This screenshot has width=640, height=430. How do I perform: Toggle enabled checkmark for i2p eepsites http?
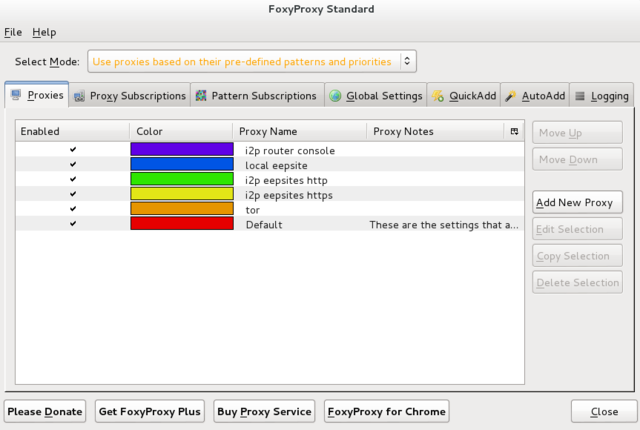(73, 179)
